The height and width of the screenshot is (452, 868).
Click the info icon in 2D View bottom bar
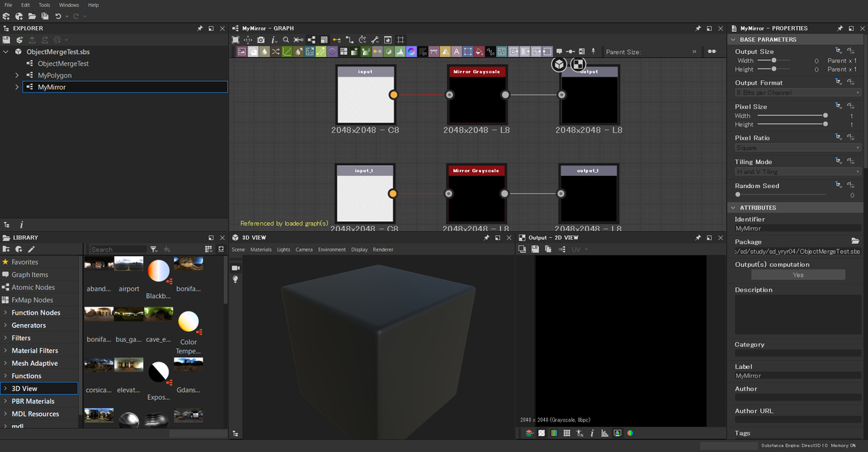click(x=592, y=433)
